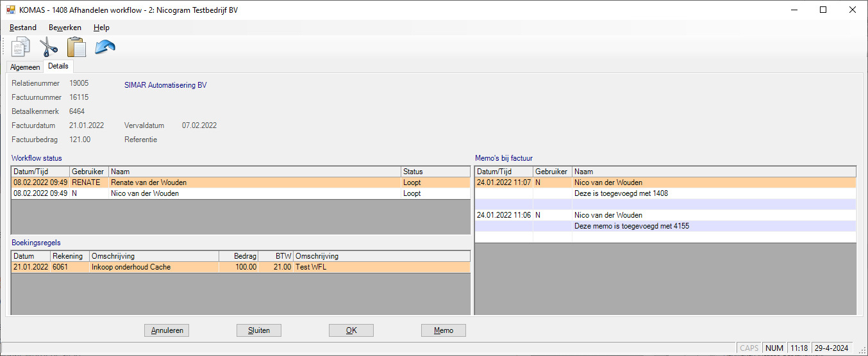This screenshot has height=356, width=868.
Task: Click the Test WFL description cell
Action: pyautogui.click(x=381, y=267)
